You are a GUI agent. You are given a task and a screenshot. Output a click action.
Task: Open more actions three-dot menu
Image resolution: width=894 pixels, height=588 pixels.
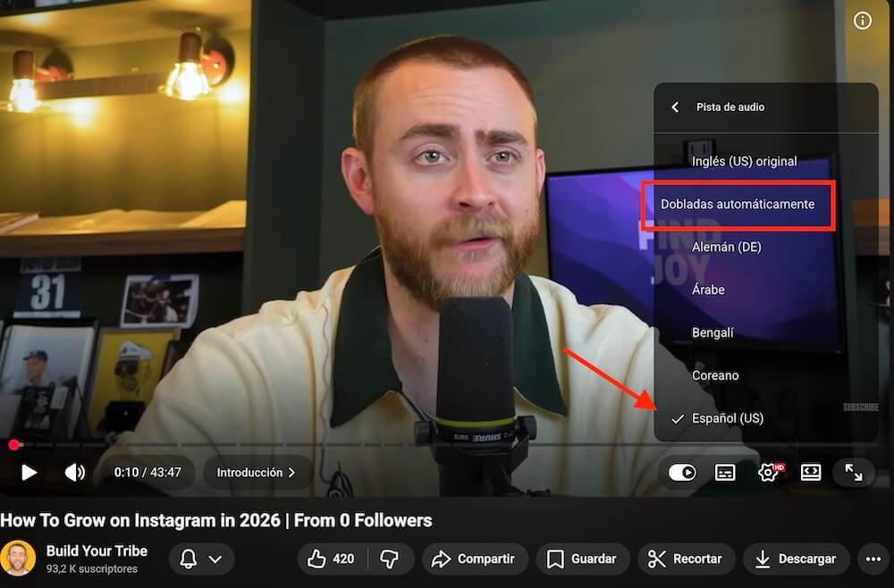coord(873,559)
